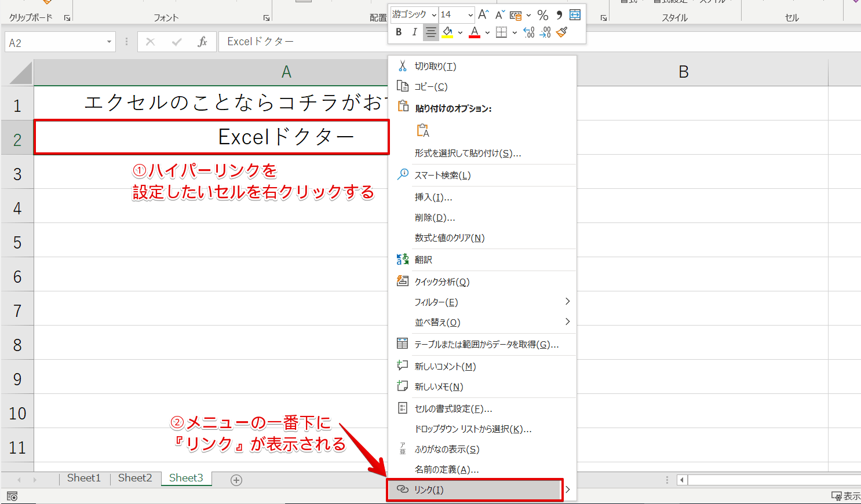The height and width of the screenshot is (504, 861).
Task: Apply accounting number format icon
Action: 515,15
